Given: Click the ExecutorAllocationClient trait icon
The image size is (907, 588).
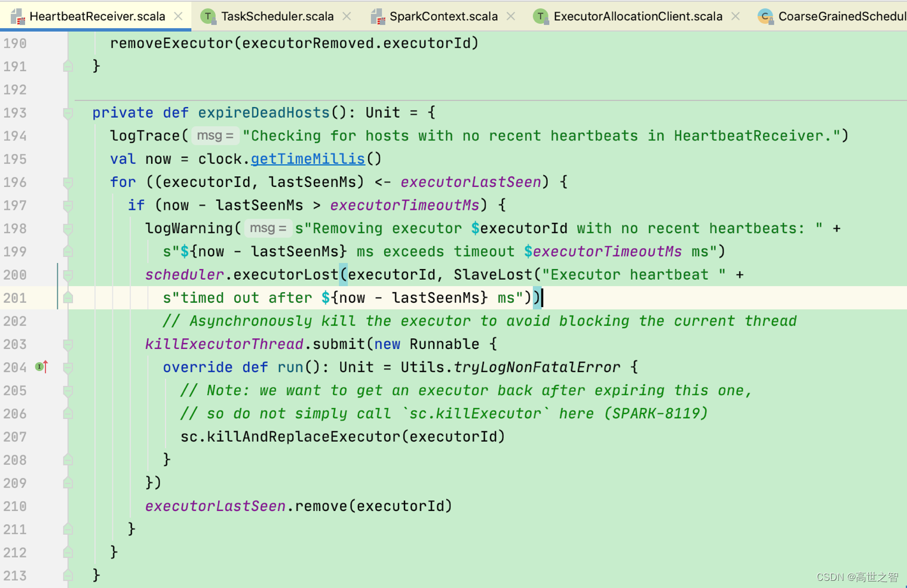Looking at the screenshot, I should tap(540, 16).
